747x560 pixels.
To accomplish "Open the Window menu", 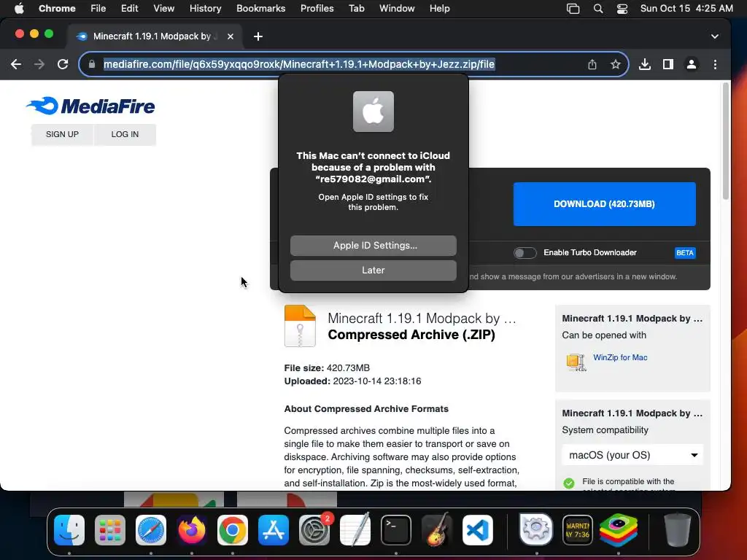I will (x=397, y=9).
